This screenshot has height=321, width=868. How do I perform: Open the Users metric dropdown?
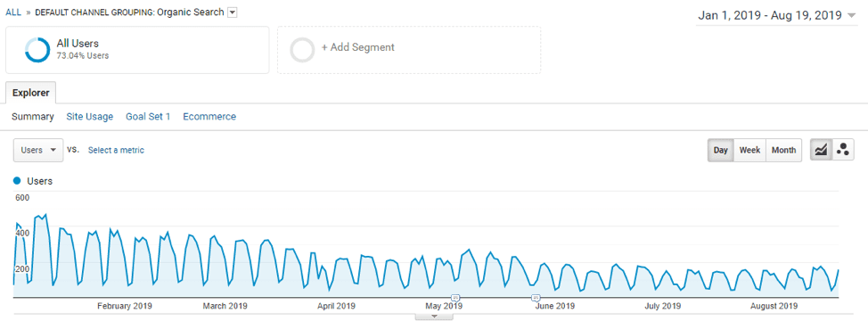tap(38, 150)
